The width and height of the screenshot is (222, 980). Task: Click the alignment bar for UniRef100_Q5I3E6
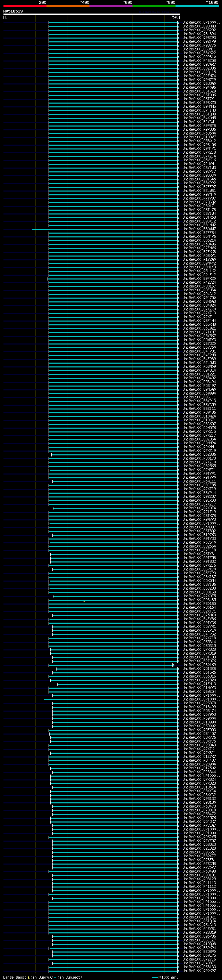118,669
